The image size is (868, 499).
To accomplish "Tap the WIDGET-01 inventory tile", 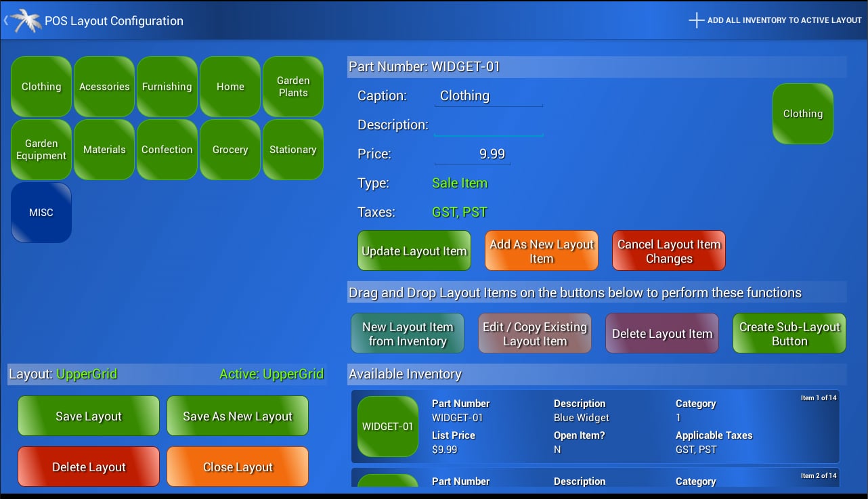I will pyautogui.click(x=388, y=427).
